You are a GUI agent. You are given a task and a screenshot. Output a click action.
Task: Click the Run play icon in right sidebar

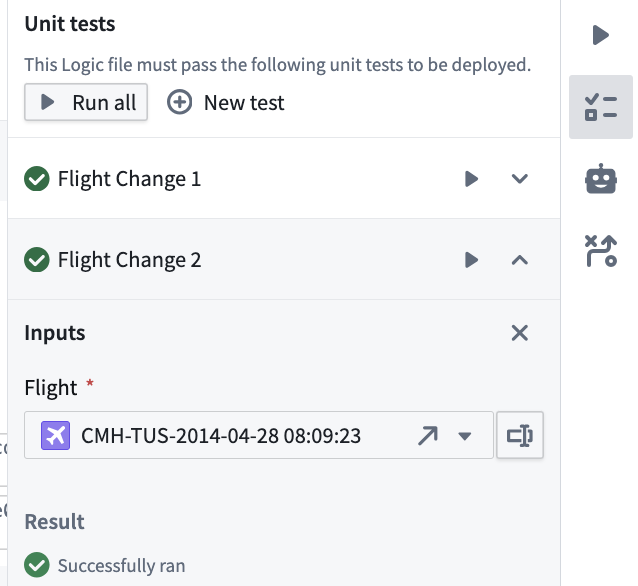(601, 35)
